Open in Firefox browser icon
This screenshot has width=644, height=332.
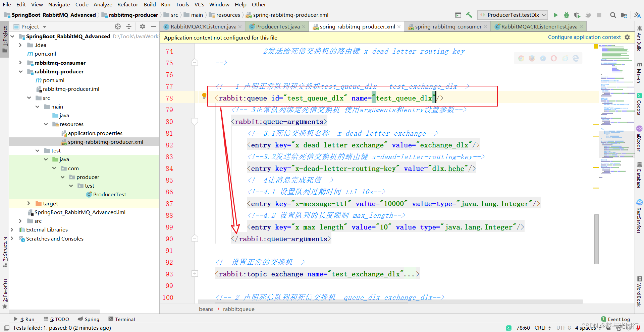pyautogui.click(x=532, y=58)
